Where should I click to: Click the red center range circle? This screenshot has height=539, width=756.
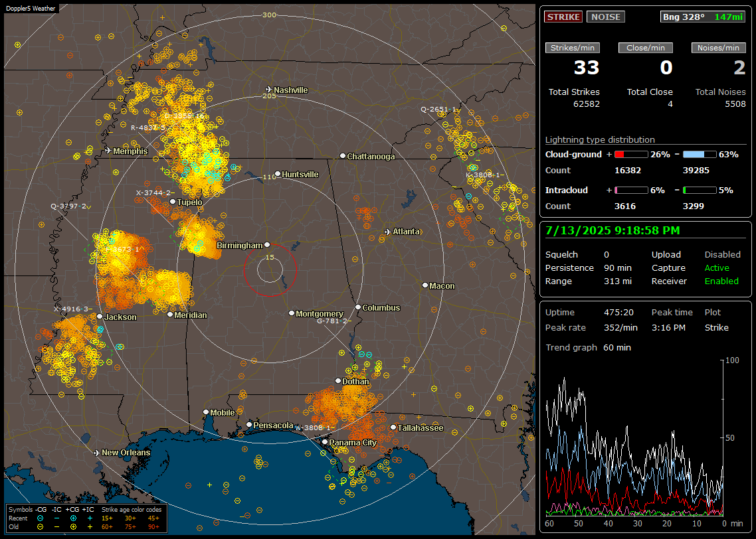pyautogui.click(x=270, y=269)
